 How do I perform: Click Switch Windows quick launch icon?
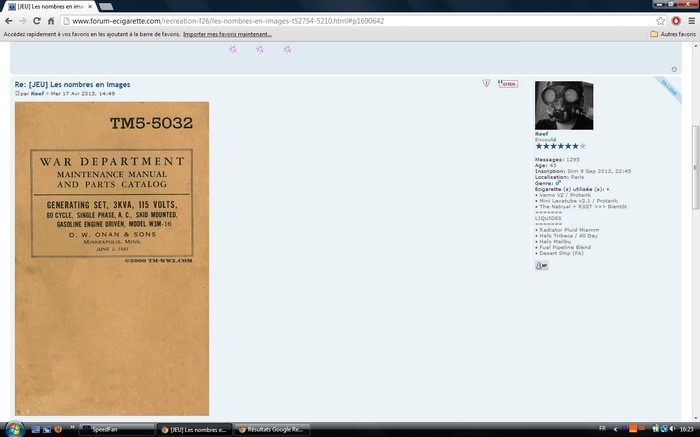coord(46,429)
